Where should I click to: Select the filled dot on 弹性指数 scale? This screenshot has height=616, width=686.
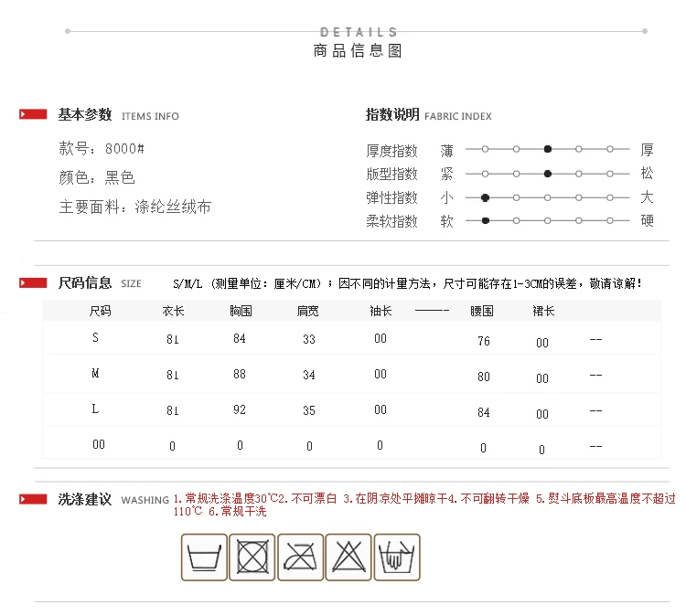tap(486, 197)
